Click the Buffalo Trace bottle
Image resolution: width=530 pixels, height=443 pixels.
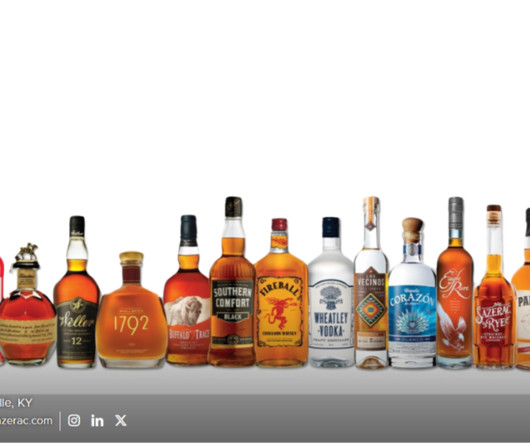point(188,290)
